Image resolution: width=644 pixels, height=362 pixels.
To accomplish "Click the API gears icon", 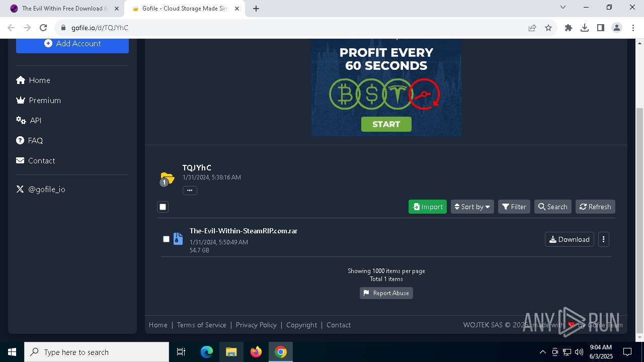I will pos(21,121).
